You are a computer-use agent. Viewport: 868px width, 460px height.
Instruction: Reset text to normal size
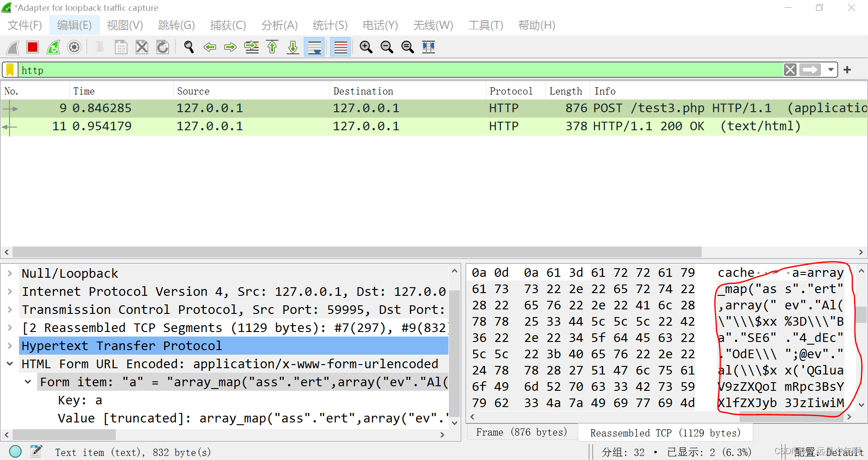point(408,47)
